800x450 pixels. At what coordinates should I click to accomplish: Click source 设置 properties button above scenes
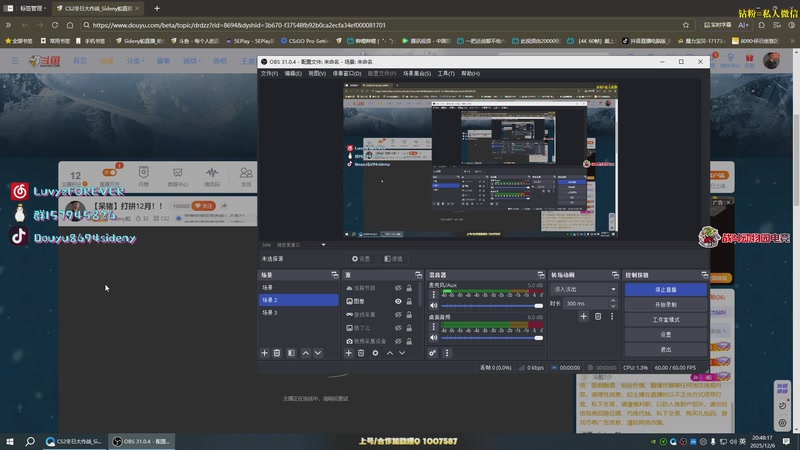pos(361,259)
